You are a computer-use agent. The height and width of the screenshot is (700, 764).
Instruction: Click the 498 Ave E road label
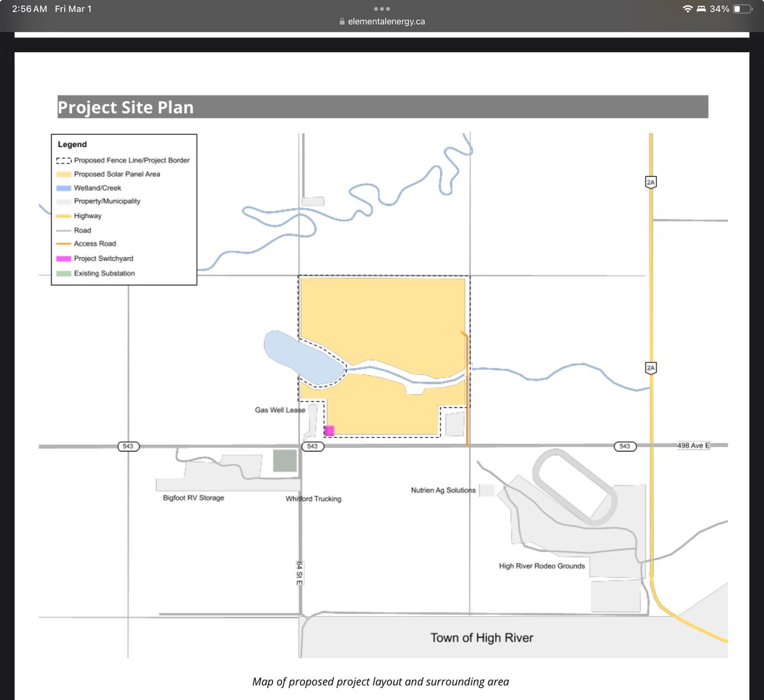[693, 445]
